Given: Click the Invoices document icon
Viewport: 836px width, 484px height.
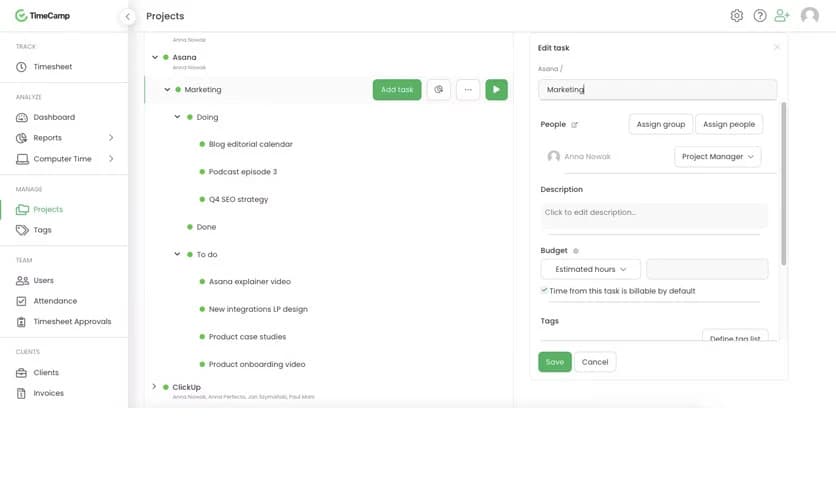Looking at the screenshot, I should tap(21, 393).
